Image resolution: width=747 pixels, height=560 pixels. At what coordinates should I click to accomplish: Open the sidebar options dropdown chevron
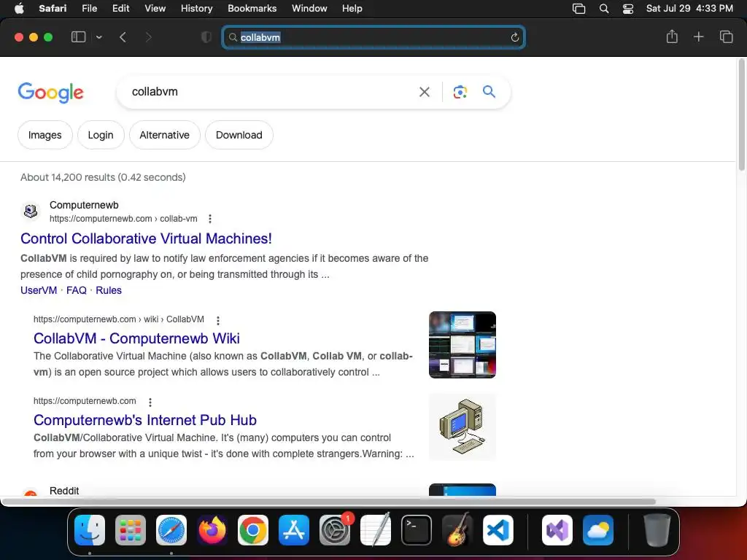[x=99, y=37]
